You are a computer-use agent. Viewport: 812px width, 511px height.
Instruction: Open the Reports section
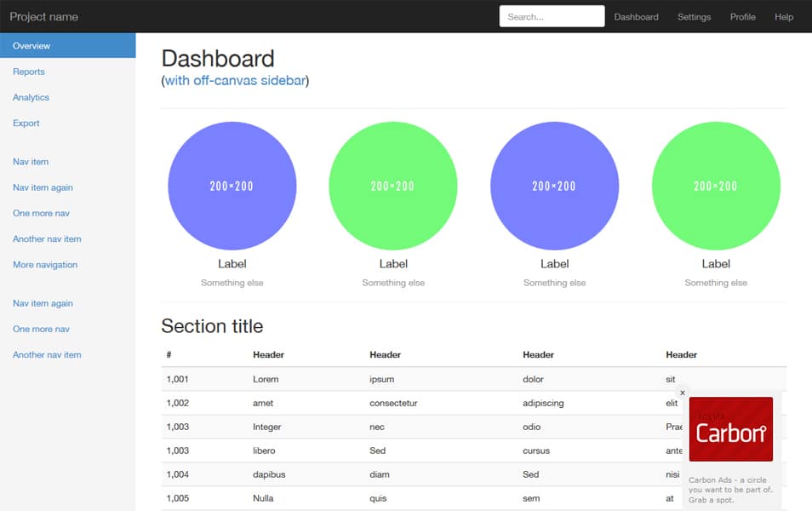[x=28, y=72]
